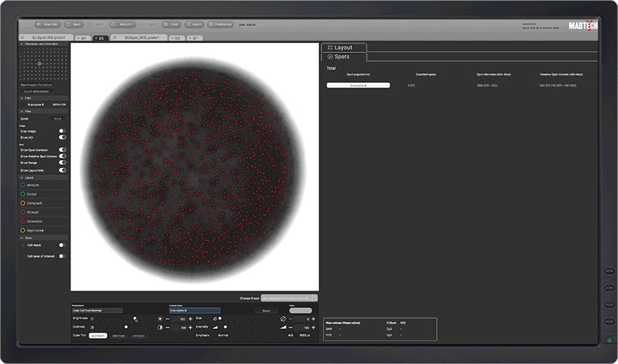Enable the Edit mask toggle
The image size is (618, 364).
point(62,245)
